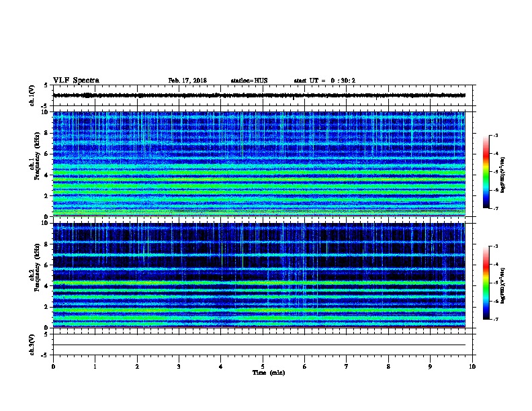The width and height of the screenshot is (532, 411).
Task: Click the ch.2 spectrogram plot
Action: pyautogui.click(x=259, y=275)
